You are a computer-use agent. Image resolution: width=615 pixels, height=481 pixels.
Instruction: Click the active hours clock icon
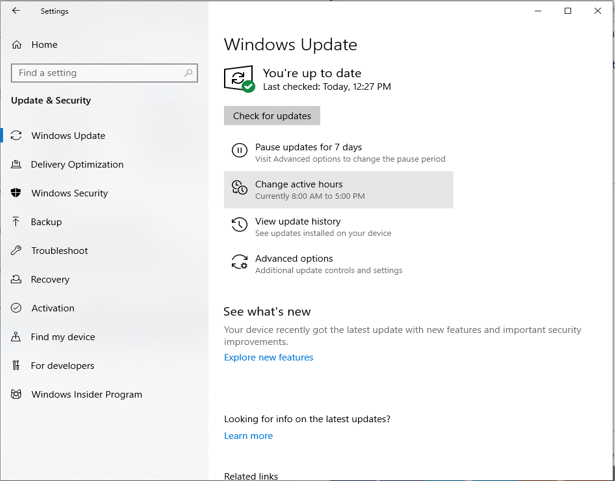point(239,187)
